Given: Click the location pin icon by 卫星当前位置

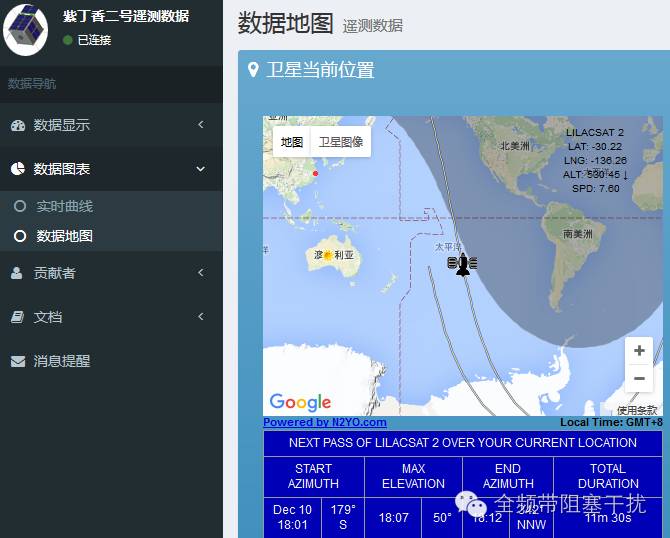Looking at the screenshot, I should point(253,70).
